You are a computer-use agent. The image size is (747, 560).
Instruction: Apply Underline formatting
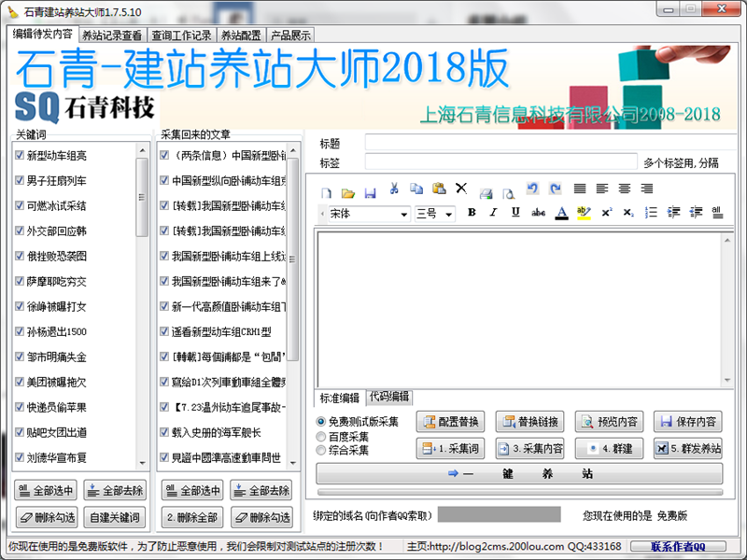[515, 213]
